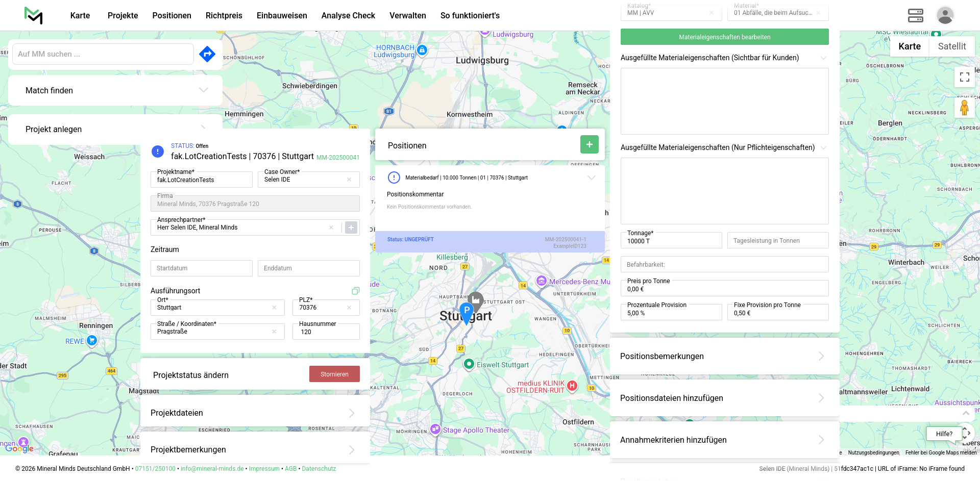Click the Mineral Minds logo

tap(34, 15)
